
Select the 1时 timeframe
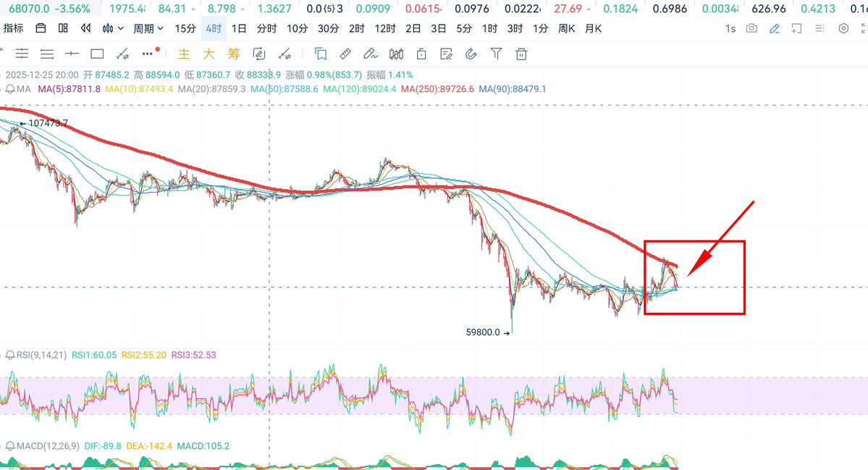[x=489, y=28]
